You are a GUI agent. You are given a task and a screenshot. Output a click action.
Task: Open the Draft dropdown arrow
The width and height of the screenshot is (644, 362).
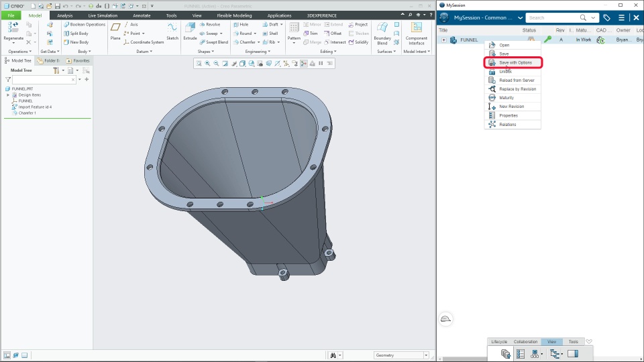[281, 25]
